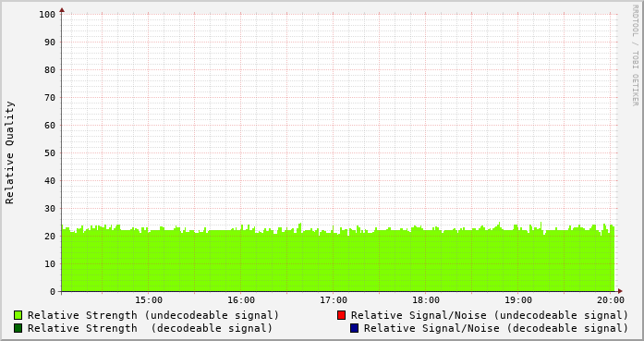Click the 15:00 time axis label
This screenshot has height=341, width=644.
pos(149,300)
